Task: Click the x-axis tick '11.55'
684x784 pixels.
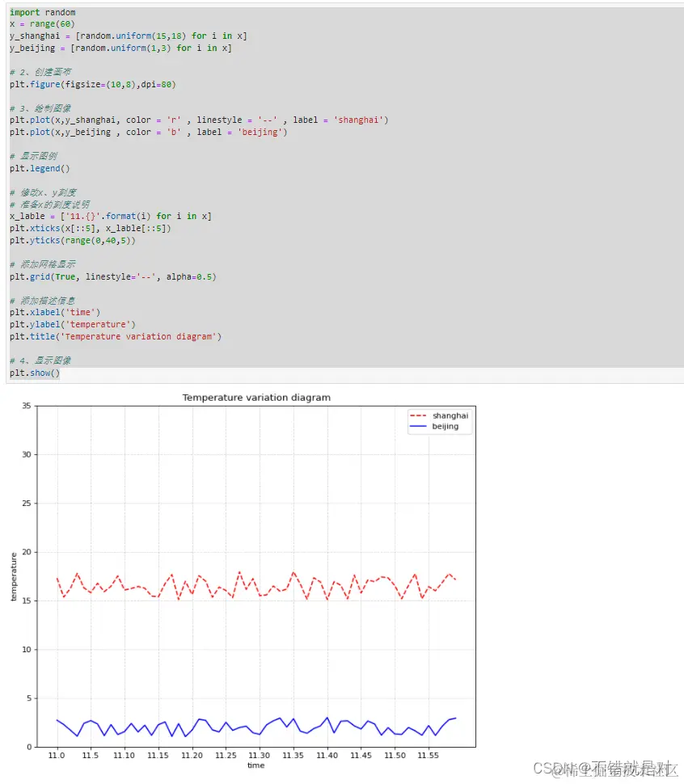Action: point(428,756)
